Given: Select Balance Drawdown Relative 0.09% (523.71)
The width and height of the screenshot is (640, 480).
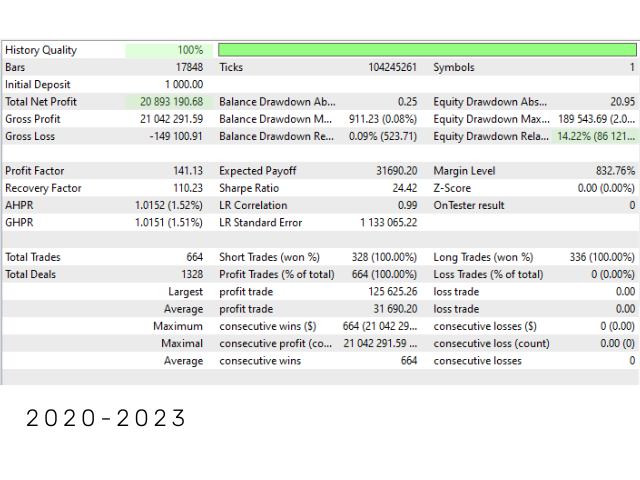Looking at the screenshot, I should [383, 136].
